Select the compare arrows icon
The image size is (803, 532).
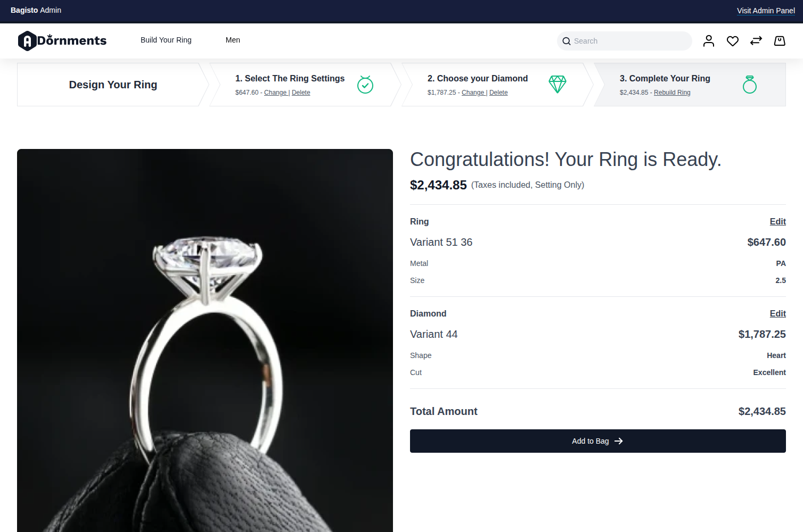[x=756, y=40]
